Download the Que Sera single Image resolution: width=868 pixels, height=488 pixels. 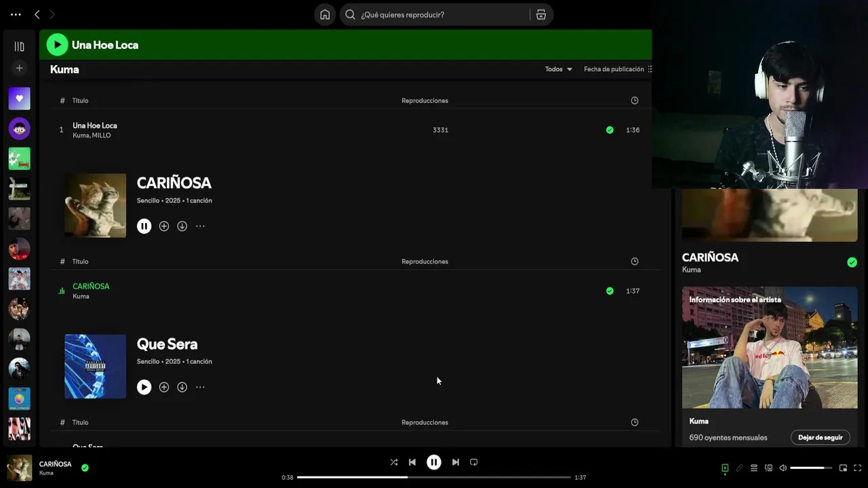tap(182, 387)
